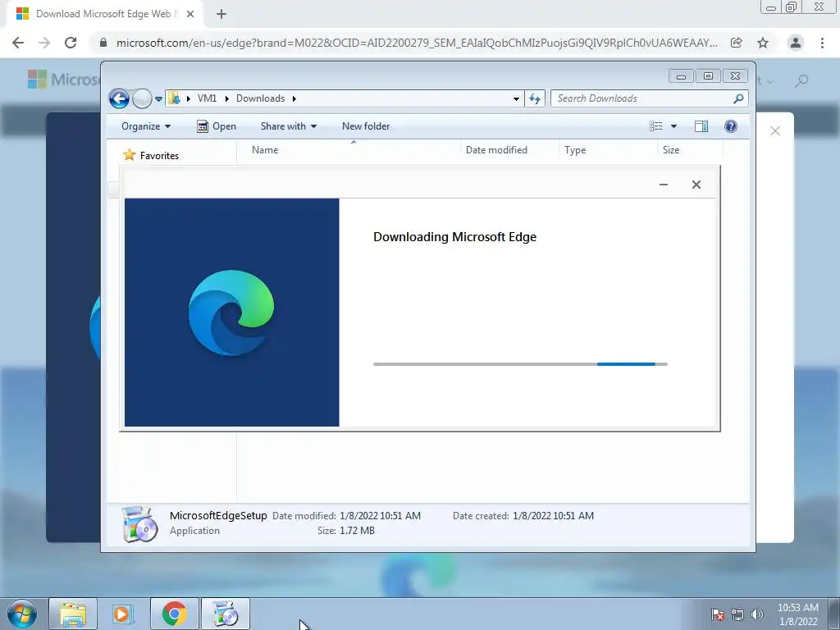The height and width of the screenshot is (630, 840).
Task: Reload the Microsoft Edge download page
Action: 71,43
